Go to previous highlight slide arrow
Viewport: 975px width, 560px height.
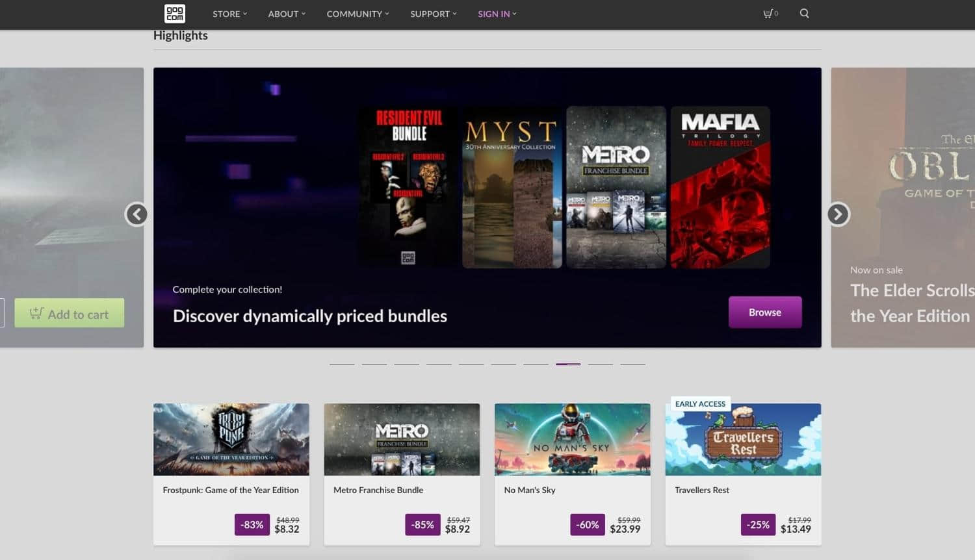(x=136, y=214)
